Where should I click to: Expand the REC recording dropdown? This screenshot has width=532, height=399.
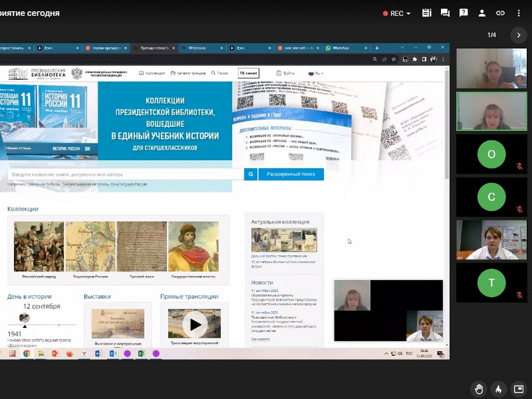[x=397, y=13]
